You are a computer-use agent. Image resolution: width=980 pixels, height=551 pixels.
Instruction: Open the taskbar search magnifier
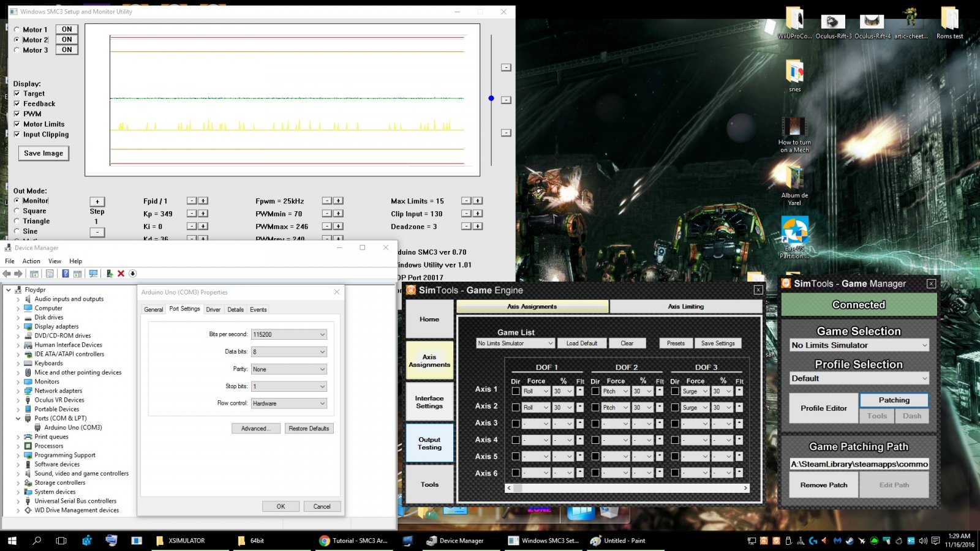(37, 541)
